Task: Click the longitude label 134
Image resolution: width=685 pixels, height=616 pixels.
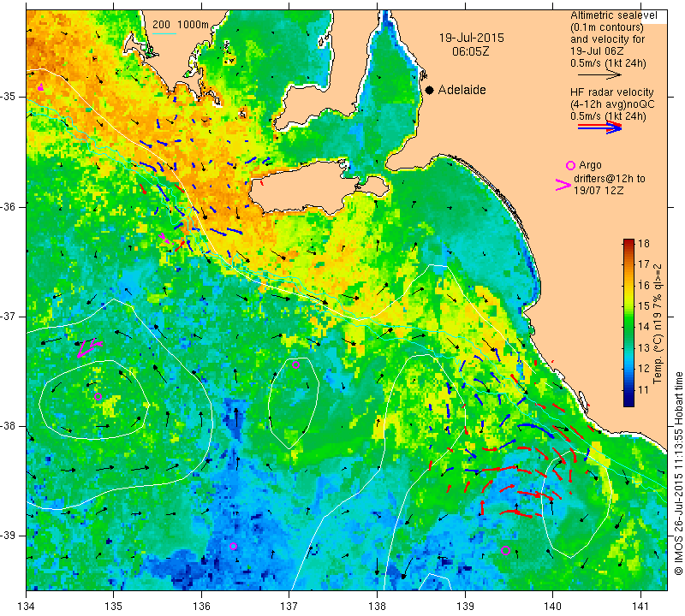Action: pyautogui.click(x=27, y=607)
